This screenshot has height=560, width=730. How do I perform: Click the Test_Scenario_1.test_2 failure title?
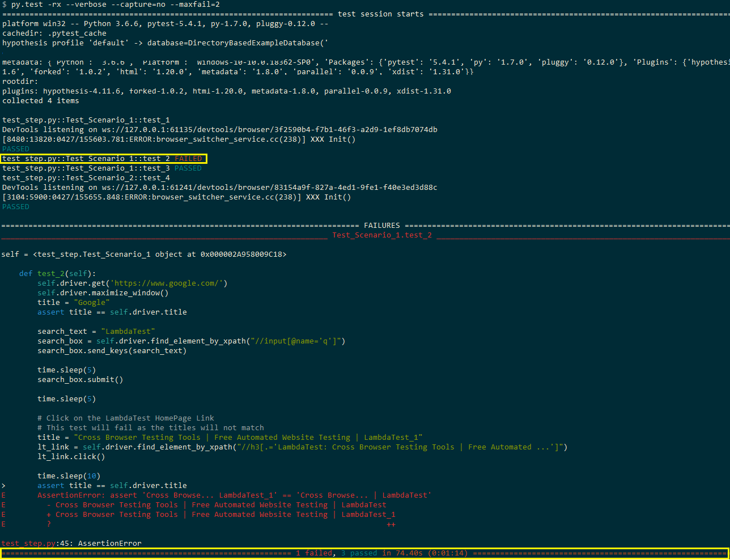tap(381, 235)
